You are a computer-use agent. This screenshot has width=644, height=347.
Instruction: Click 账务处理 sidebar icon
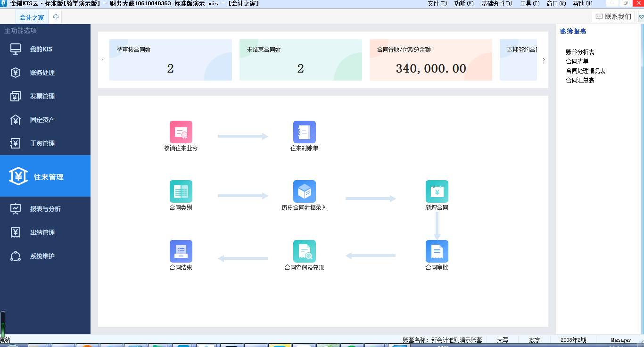coord(16,73)
